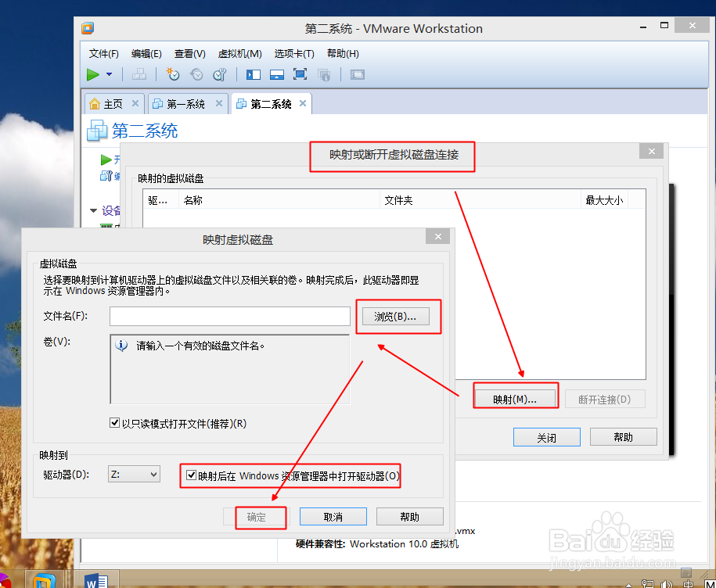Viewport: 716px width, 588px height.
Task: Click the VMware Workstation title bar icon
Action: click(88, 28)
